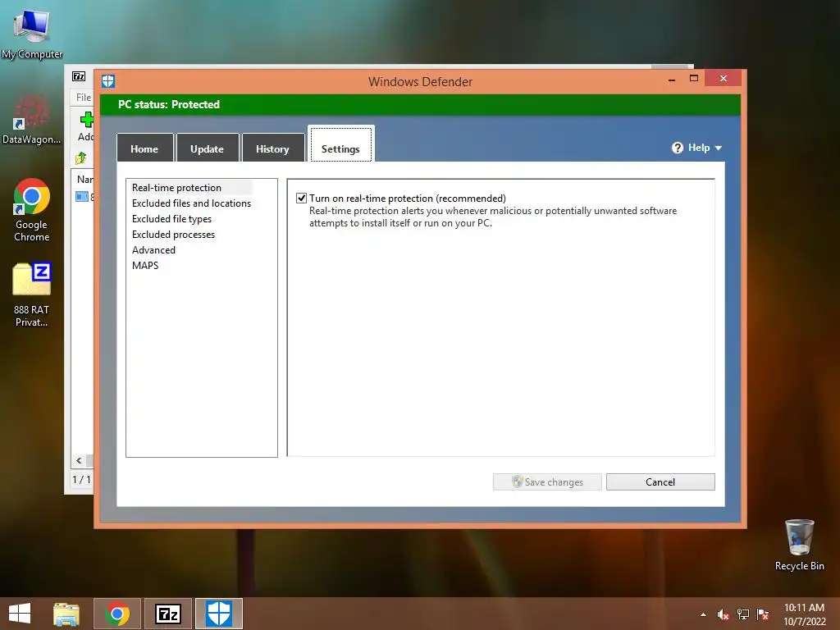Switch to the Home tab
This screenshot has width=840, height=630.
point(144,148)
